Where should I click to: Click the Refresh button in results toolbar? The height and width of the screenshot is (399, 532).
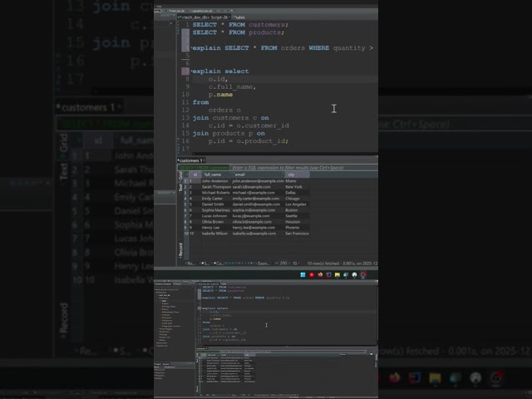pos(190,264)
